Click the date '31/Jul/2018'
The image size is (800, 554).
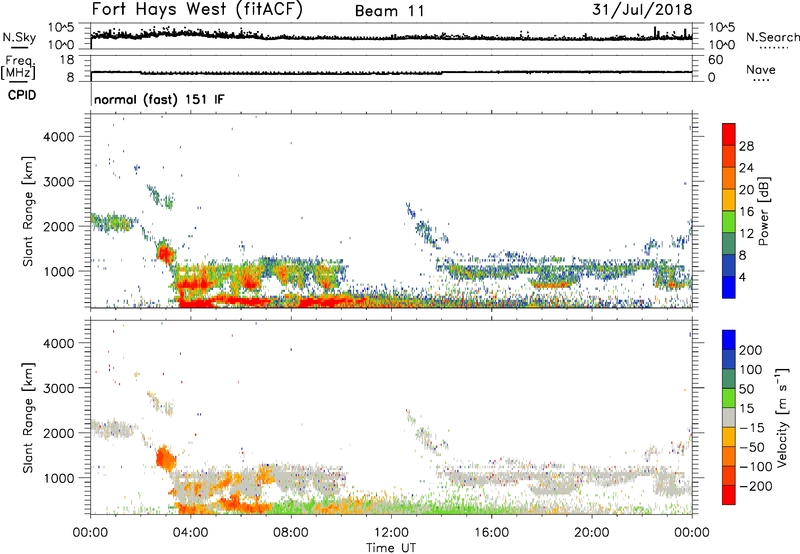[642, 9]
